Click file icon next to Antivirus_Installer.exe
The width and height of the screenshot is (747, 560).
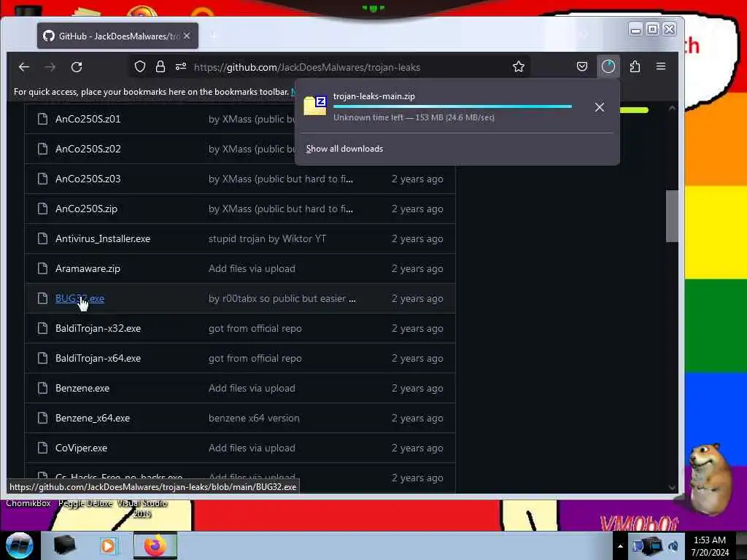[42, 238]
